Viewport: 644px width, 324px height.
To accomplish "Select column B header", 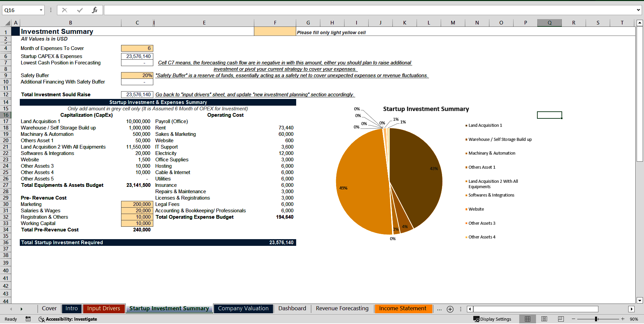I will [70, 23].
